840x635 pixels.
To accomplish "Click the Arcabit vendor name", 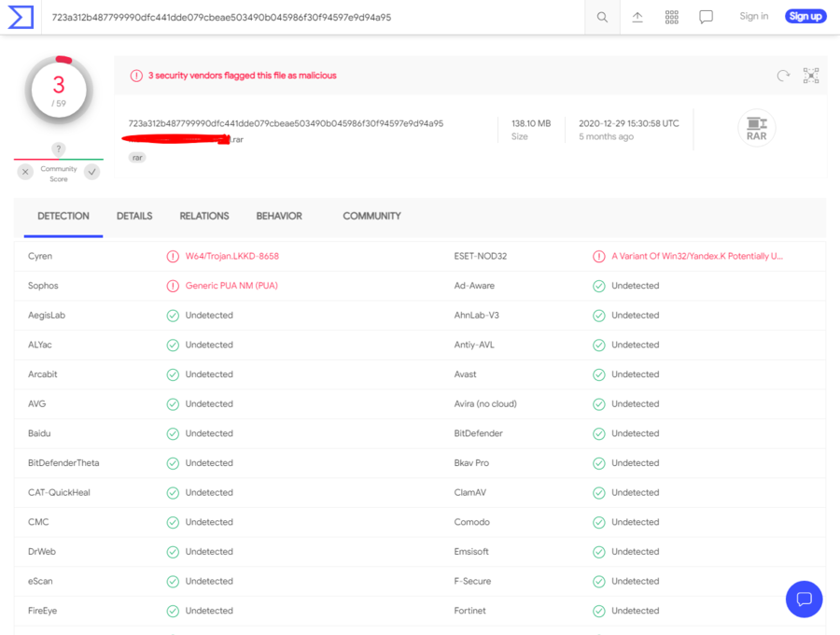I will click(x=42, y=374).
